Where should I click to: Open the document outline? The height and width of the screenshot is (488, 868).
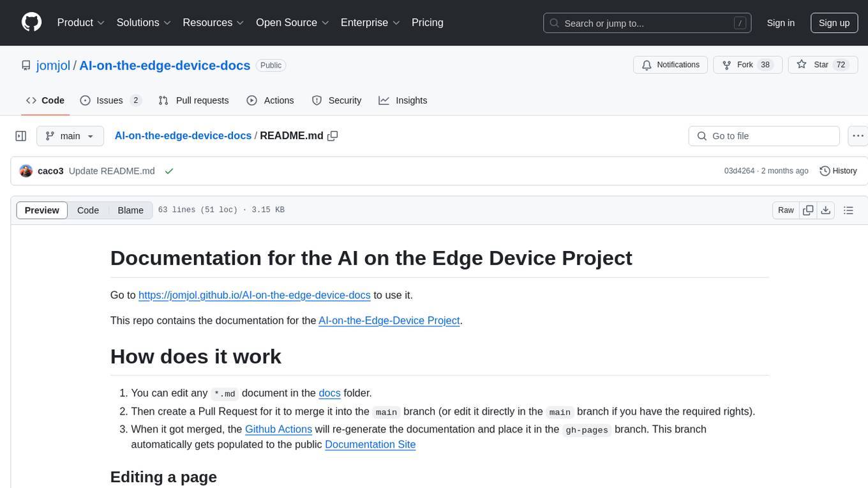tap(848, 210)
